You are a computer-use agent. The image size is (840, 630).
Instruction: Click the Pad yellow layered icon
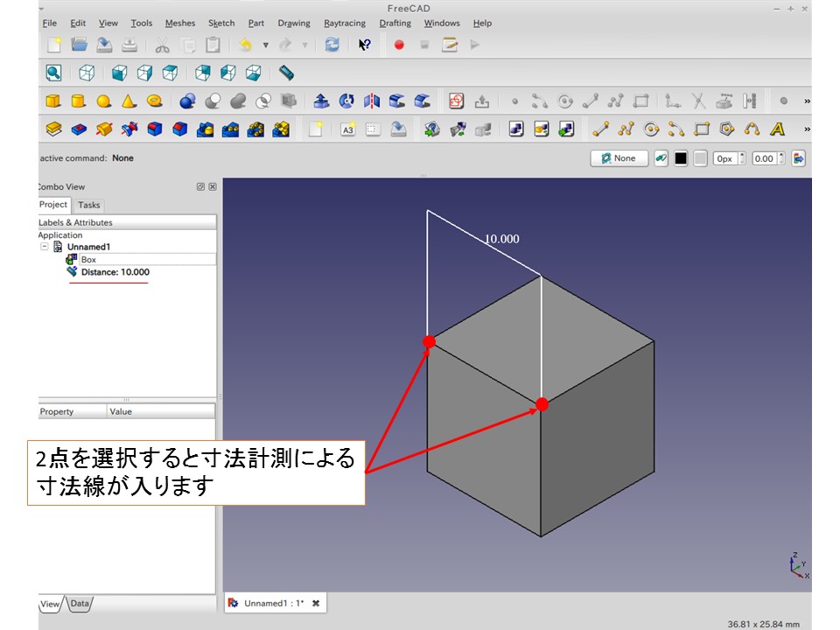pos(53,129)
